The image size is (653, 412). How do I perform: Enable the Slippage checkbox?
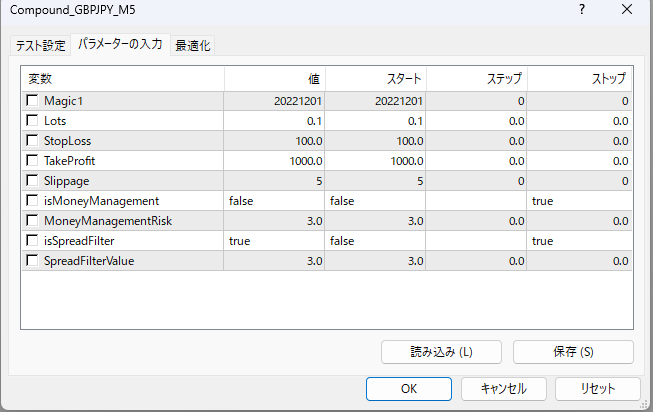point(33,181)
